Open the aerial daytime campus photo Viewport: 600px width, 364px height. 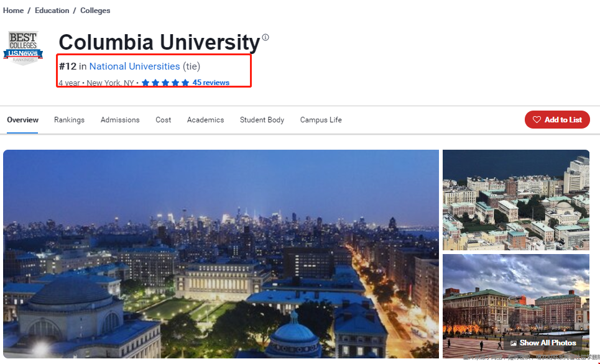[x=516, y=200]
